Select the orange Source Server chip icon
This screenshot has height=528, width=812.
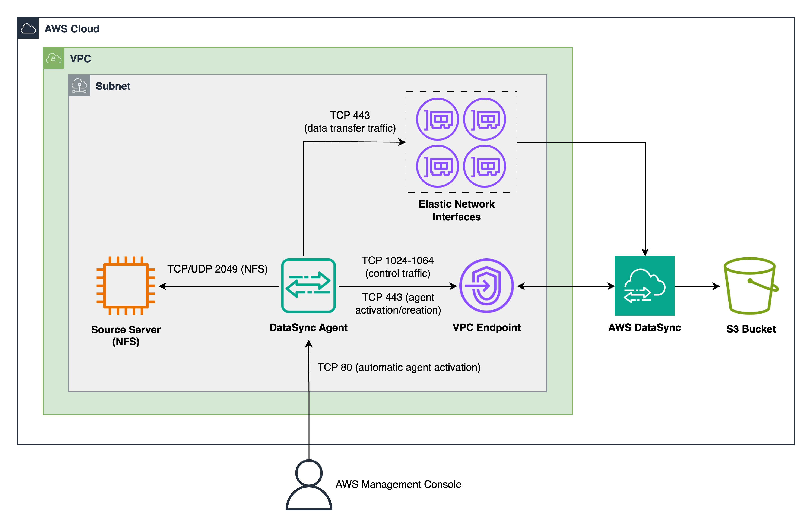pos(126,286)
